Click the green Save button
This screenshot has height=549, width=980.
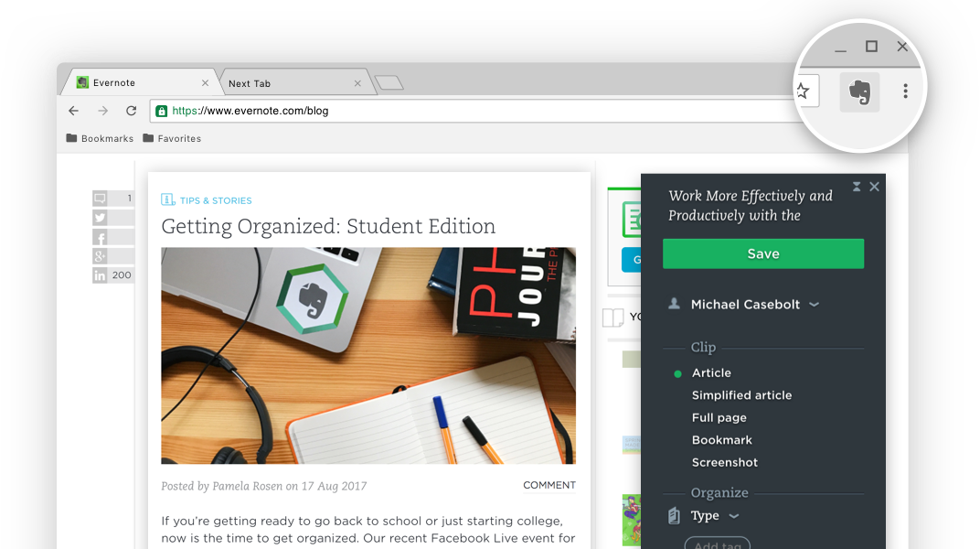[x=762, y=254]
